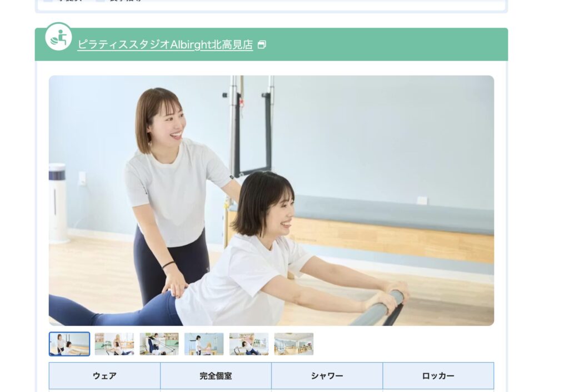Viewport: 569px width, 392px height.
Task: Click the large main studio photo
Action: [272, 200]
